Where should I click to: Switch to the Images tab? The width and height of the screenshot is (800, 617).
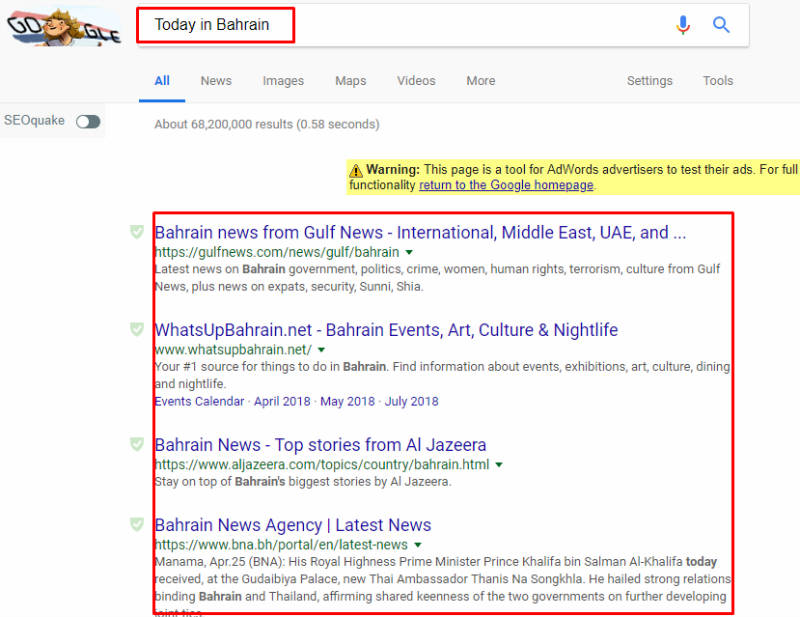coord(283,81)
